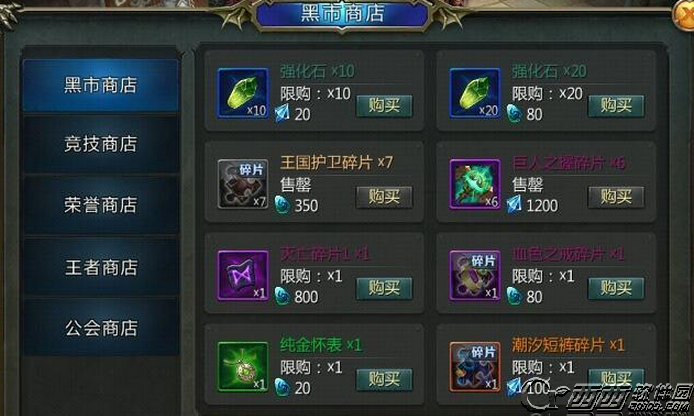Buy 强化石 x20 priced at 80
The height and width of the screenshot is (416, 694).
[x=616, y=106]
